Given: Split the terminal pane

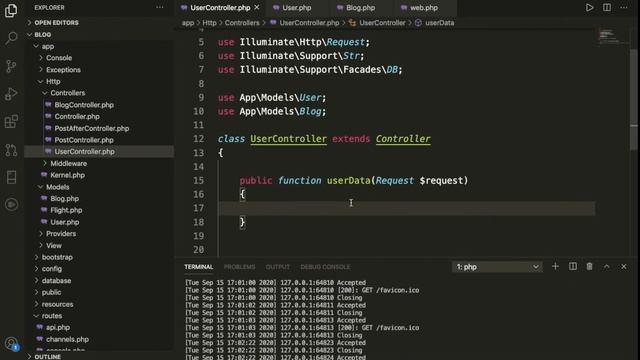Looking at the screenshot, I should (x=573, y=267).
